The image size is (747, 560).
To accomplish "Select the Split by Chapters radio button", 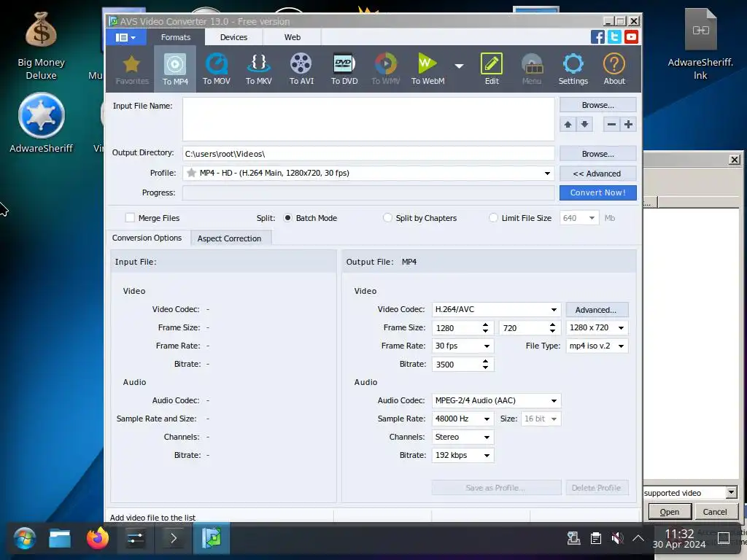I will (x=387, y=217).
